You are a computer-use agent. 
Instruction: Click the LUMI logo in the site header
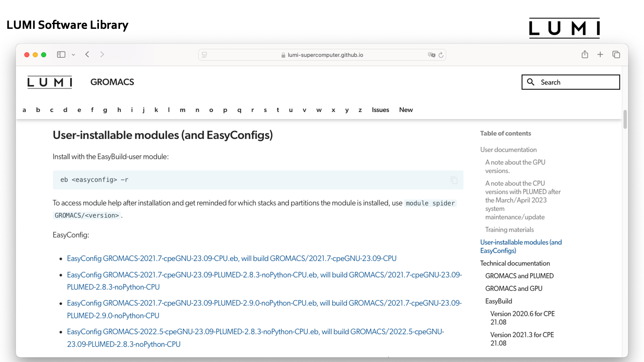click(50, 82)
